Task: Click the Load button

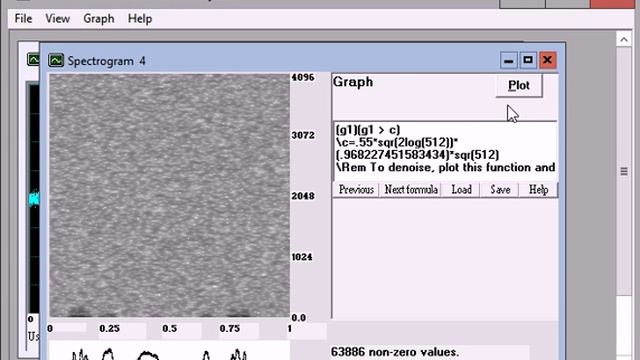Action: [x=461, y=190]
